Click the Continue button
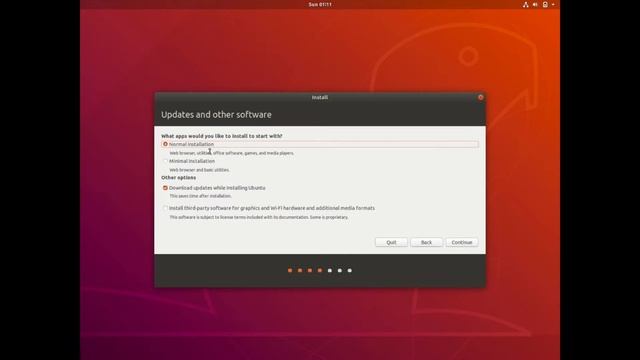Screen dimensions: 640x360 point(462,242)
